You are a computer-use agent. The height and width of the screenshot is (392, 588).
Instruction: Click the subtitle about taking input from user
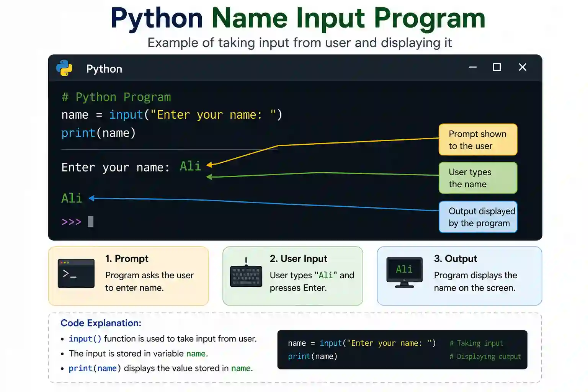pos(300,43)
